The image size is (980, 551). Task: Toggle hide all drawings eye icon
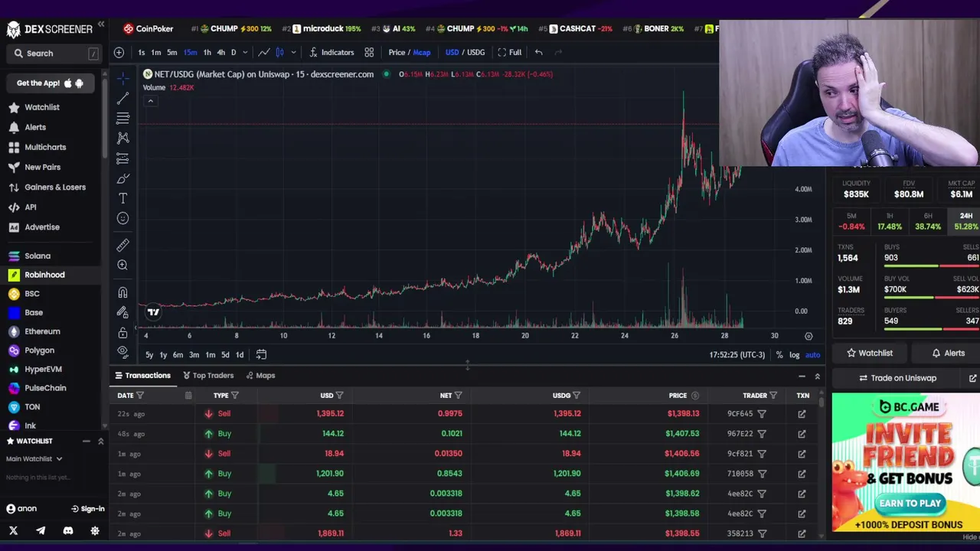(122, 352)
